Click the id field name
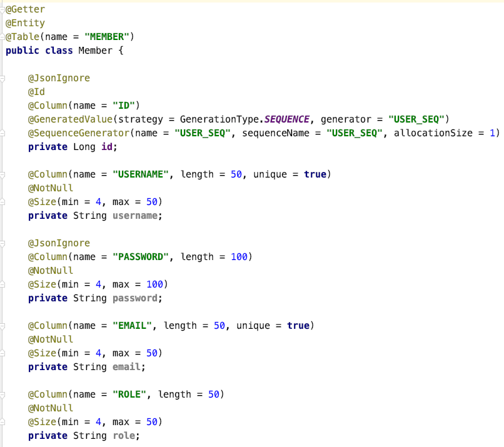The image size is (504, 447). pyautogui.click(x=107, y=147)
